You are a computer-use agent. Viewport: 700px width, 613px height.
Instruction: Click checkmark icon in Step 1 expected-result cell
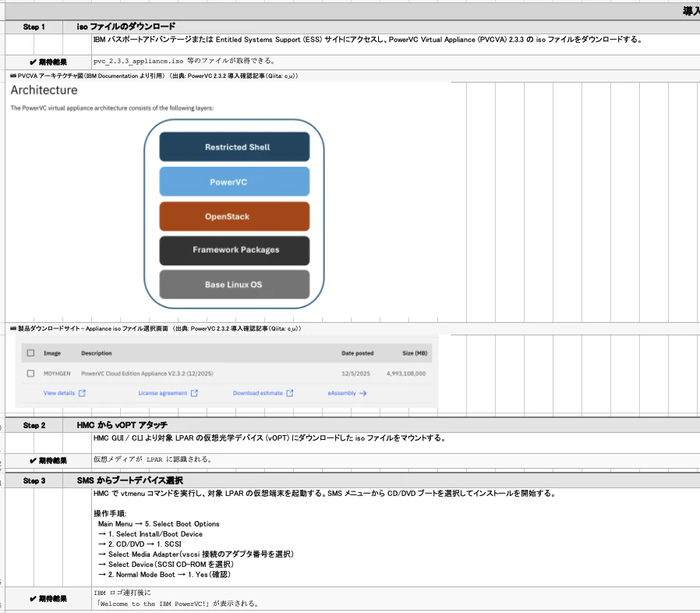[33, 62]
